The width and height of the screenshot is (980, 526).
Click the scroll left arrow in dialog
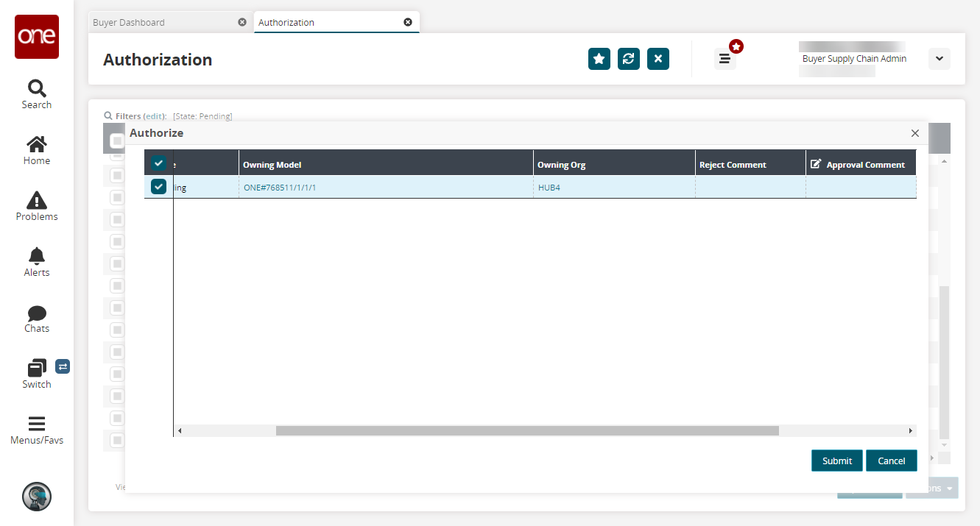point(180,430)
